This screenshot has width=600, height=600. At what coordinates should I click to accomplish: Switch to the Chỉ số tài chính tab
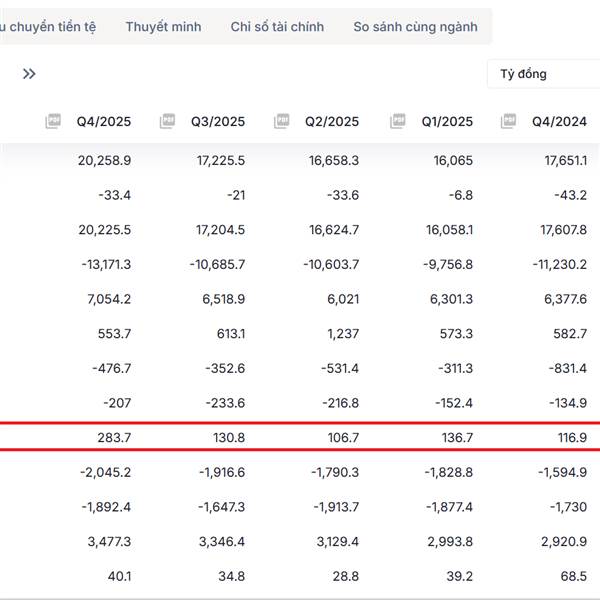277,27
